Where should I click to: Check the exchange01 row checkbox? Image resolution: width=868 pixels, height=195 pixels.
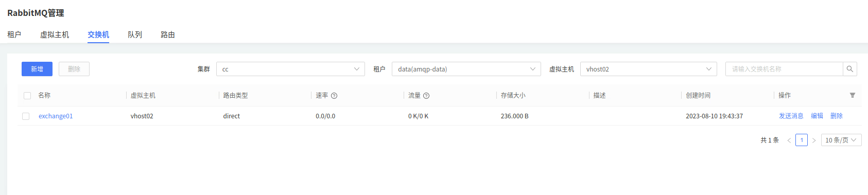(26, 116)
